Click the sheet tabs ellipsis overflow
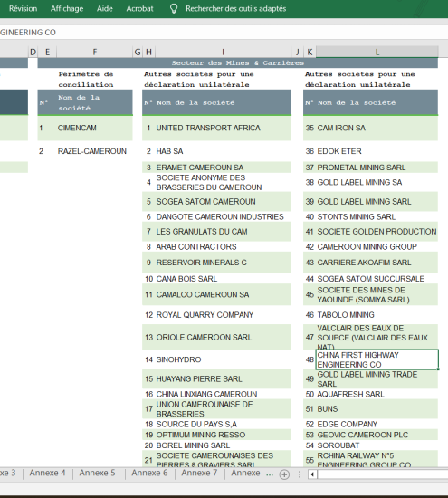This screenshot has width=448, height=498. pos(270,474)
